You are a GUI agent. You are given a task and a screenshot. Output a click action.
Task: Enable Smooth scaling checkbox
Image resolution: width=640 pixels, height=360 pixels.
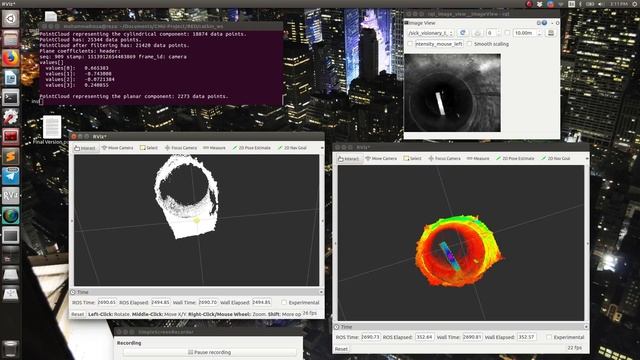coord(469,44)
